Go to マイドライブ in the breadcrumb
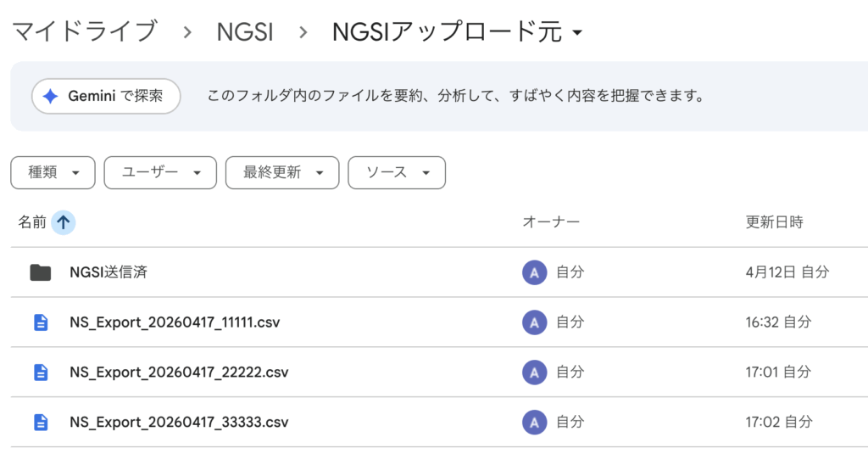The height and width of the screenshot is (465, 868). (84, 32)
